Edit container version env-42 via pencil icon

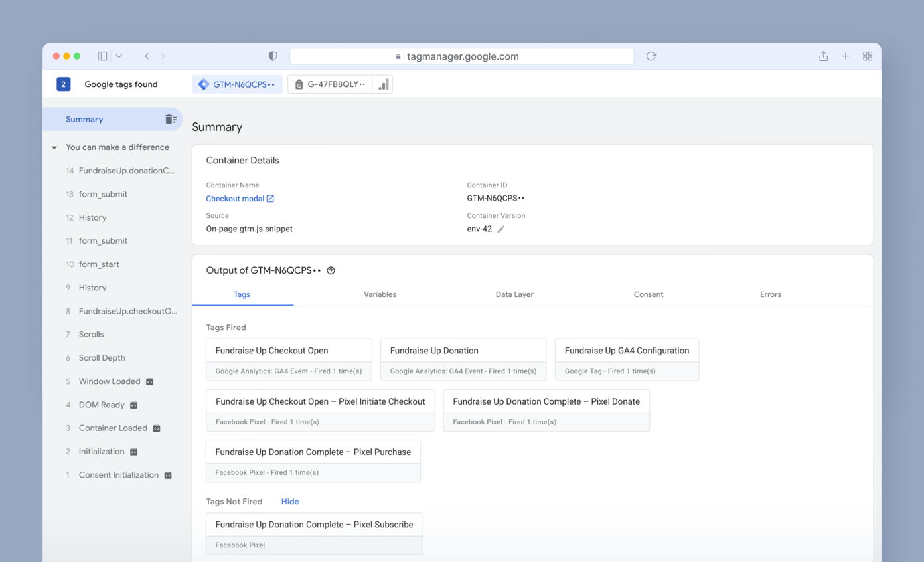(x=501, y=229)
